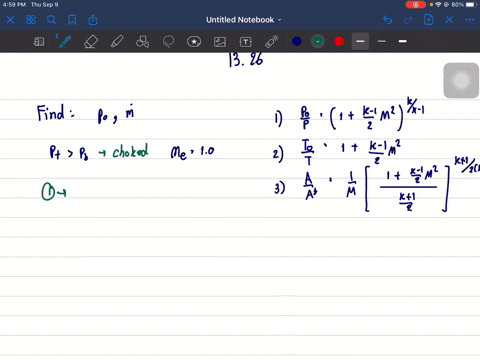Screen dimensions: 480x360
Task: Select the thin stroke width
Action: tap(382, 41)
